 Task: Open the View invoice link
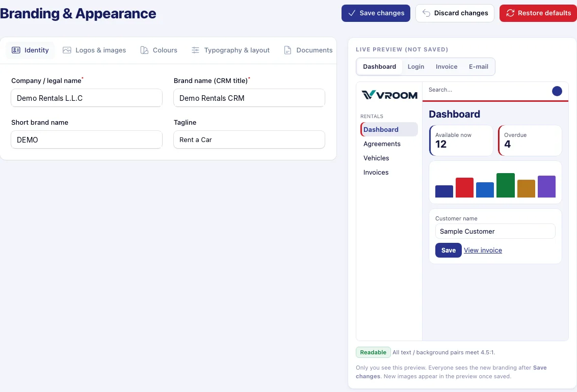tap(483, 250)
